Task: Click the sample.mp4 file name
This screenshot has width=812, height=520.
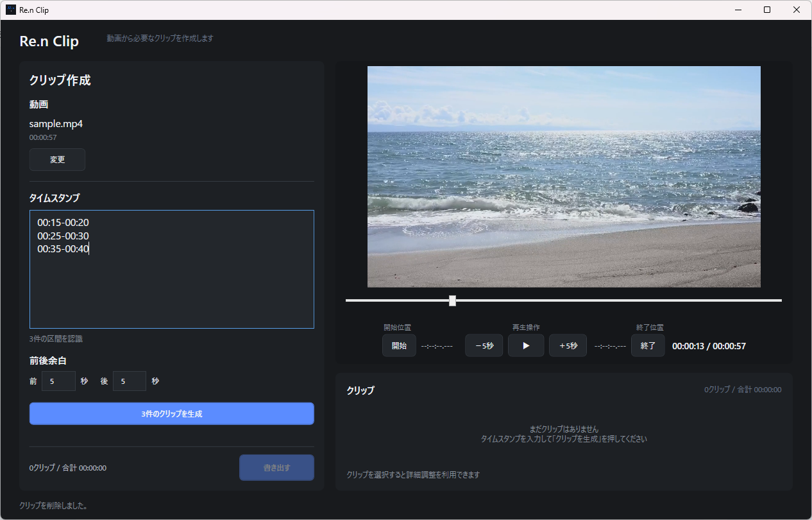Action: tap(56, 124)
